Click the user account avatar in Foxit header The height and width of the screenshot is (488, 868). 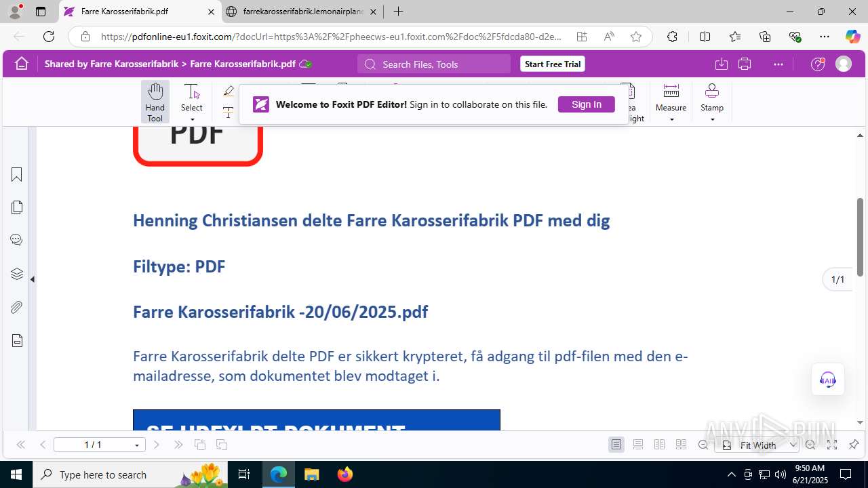tap(844, 64)
